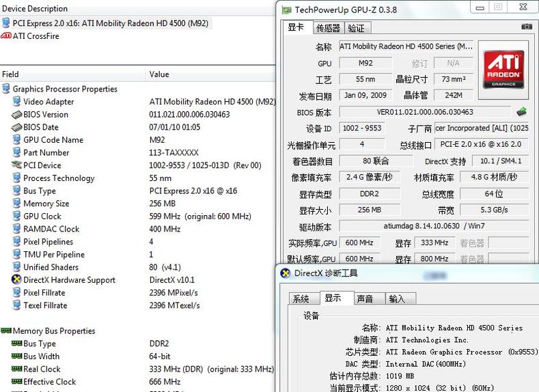Screen dimensions: 539x392
Task: Click the BIOS save chip icon in GPU-Z
Action: pos(521,111)
